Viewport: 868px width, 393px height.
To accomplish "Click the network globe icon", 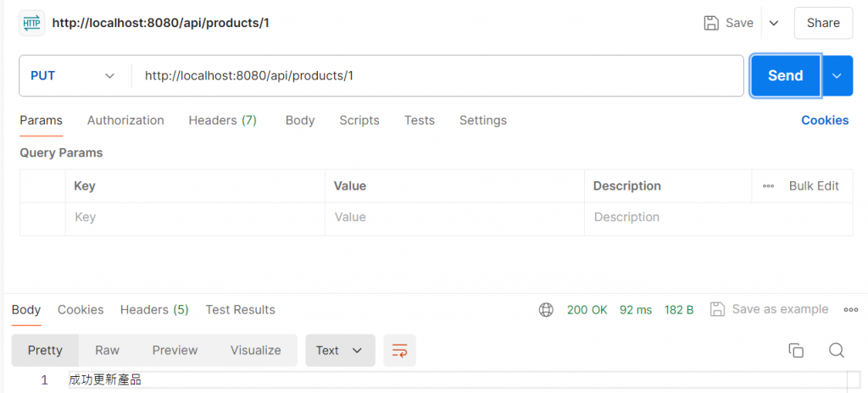I will 546,310.
